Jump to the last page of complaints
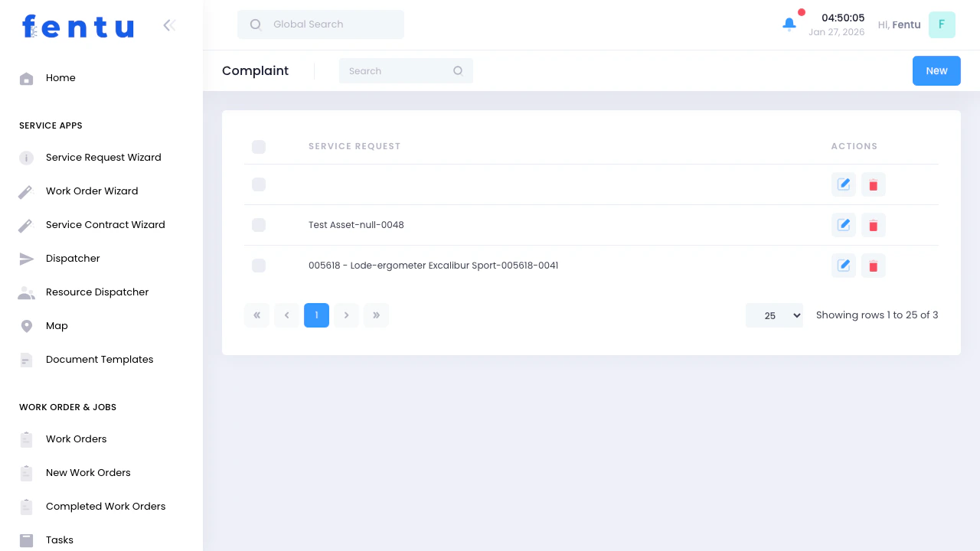 pos(376,315)
